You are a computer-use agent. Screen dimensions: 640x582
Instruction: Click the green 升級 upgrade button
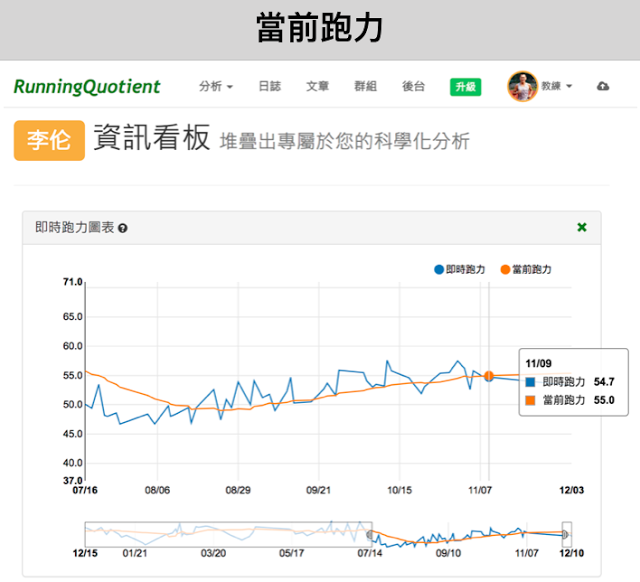point(465,87)
